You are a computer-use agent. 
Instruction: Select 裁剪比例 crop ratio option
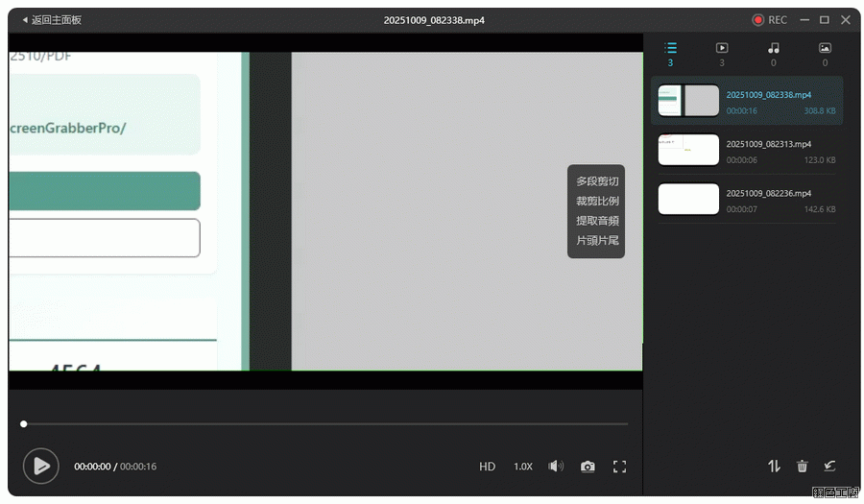(x=597, y=202)
